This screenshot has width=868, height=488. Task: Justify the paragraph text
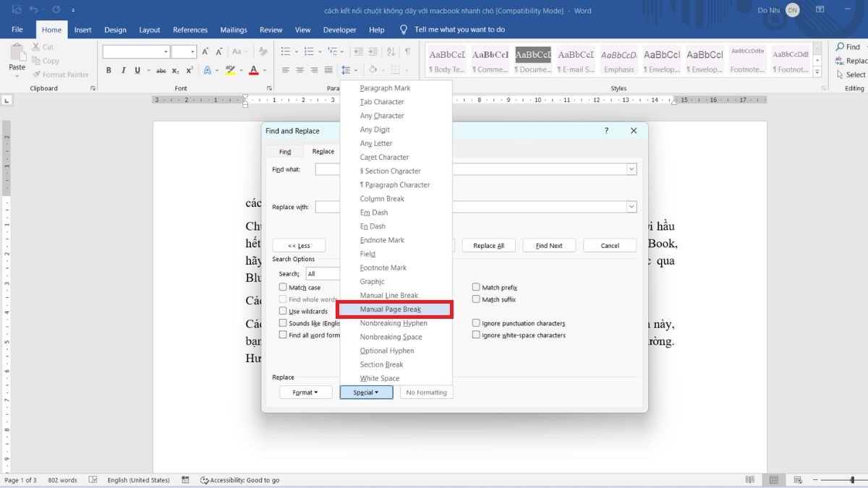pos(328,70)
